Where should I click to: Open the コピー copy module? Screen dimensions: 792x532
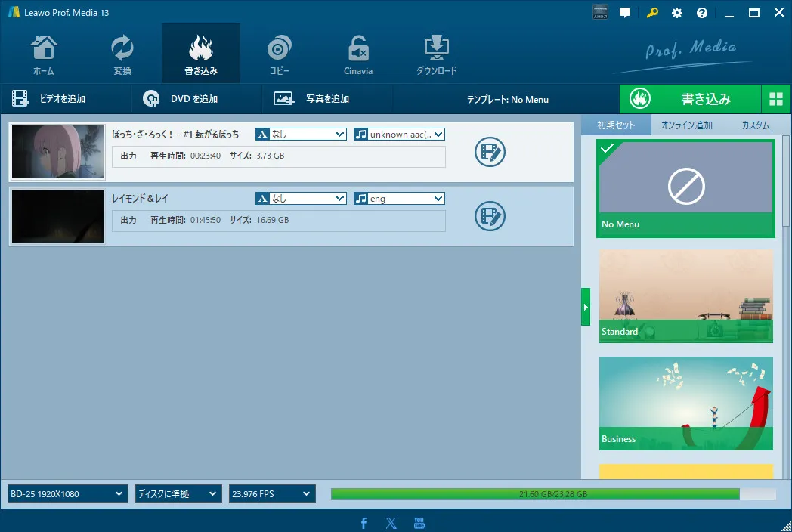tap(280, 54)
